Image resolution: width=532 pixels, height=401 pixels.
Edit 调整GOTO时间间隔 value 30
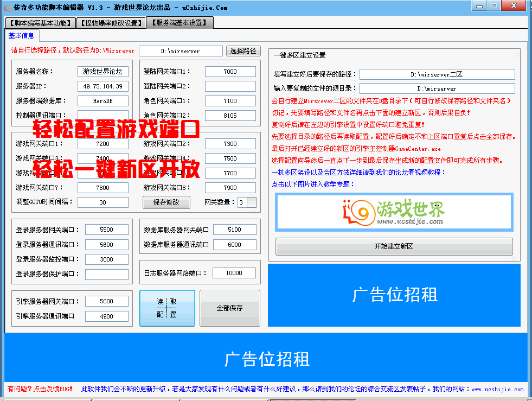(103, 202)
